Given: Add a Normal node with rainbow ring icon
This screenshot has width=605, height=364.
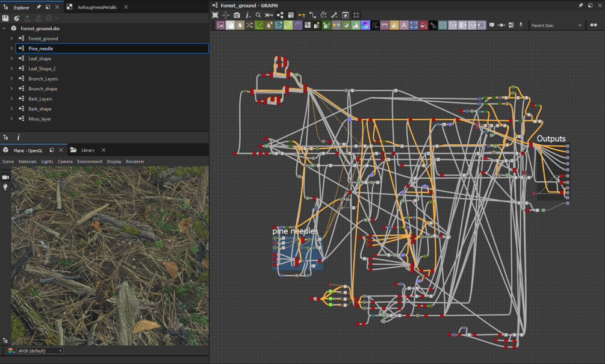Looking at the screenshot, I should [365, 25].
